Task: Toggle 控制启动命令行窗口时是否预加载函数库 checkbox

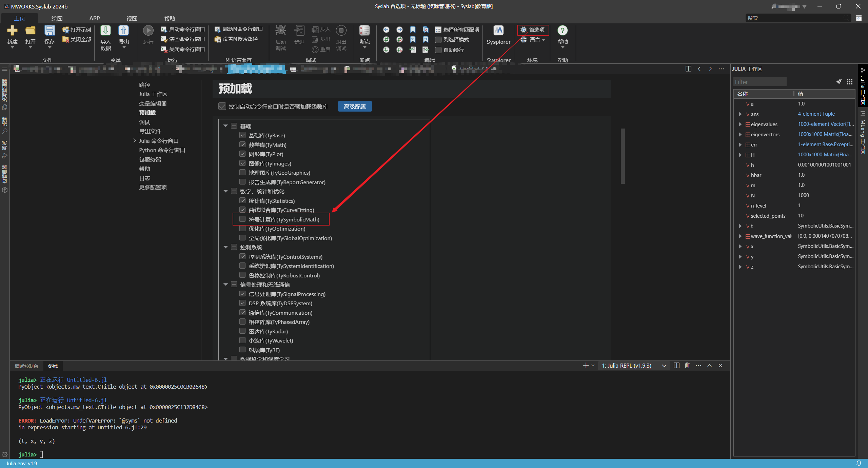Action: click(222, 106)
